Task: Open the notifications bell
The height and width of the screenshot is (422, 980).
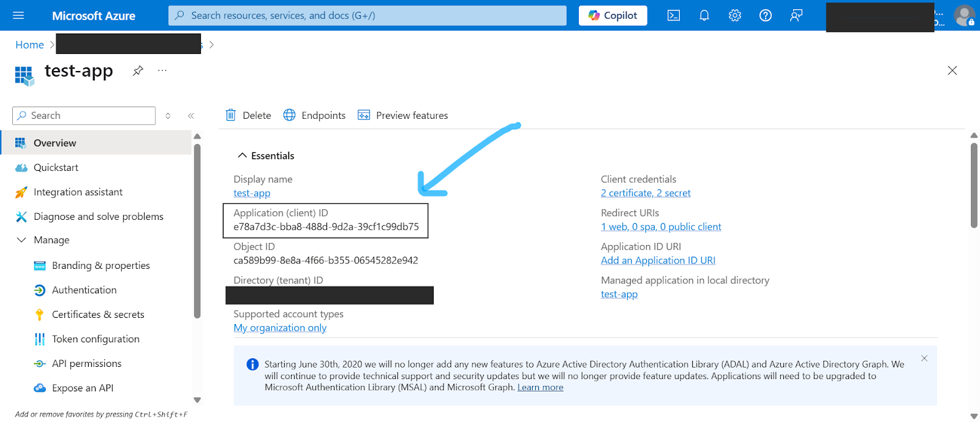Action: tap(704, 15)
